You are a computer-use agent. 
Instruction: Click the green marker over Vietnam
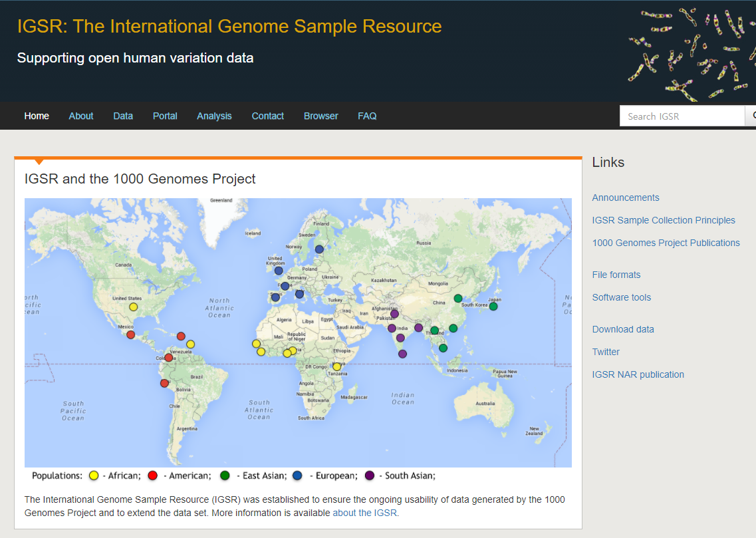443,348
